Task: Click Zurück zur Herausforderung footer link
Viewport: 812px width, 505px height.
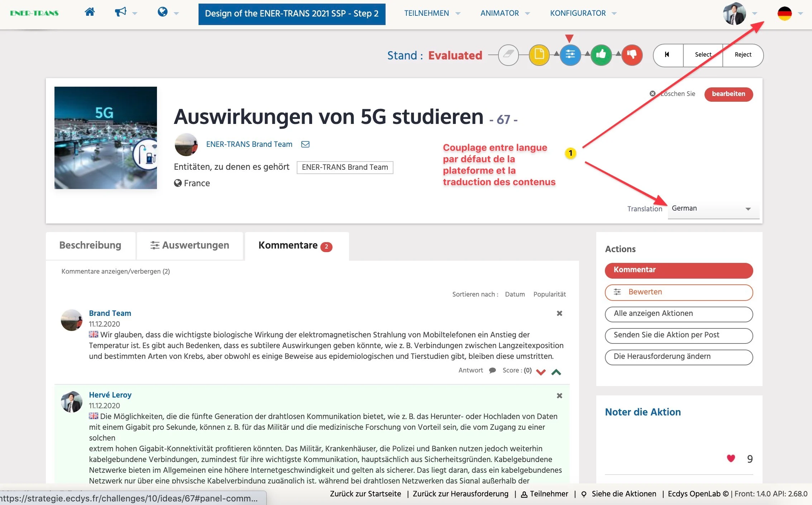Action: coord(460,494)
